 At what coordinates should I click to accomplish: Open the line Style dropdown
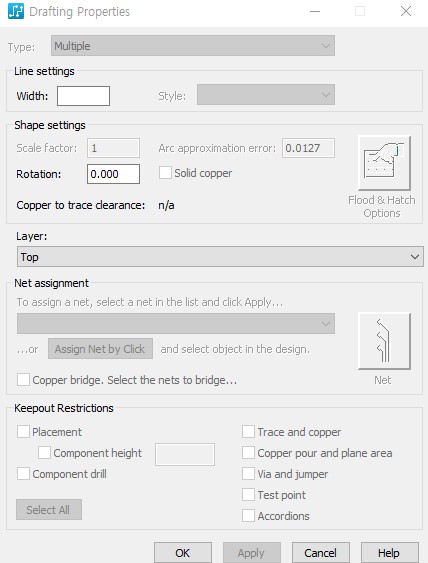266,95
